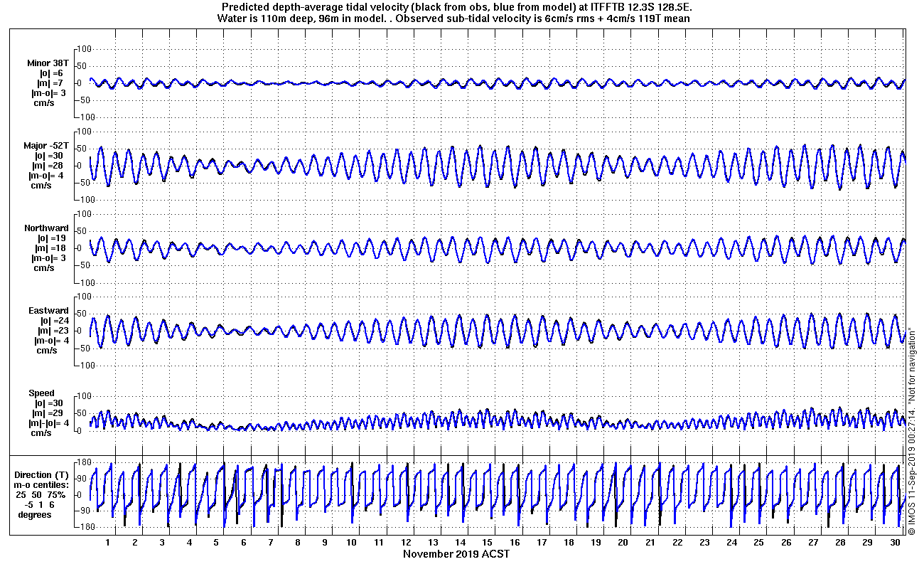The height and width of the screenshot is (569, 924).
Task: Click the 'Speed' panel label
Action: [41, 393]
